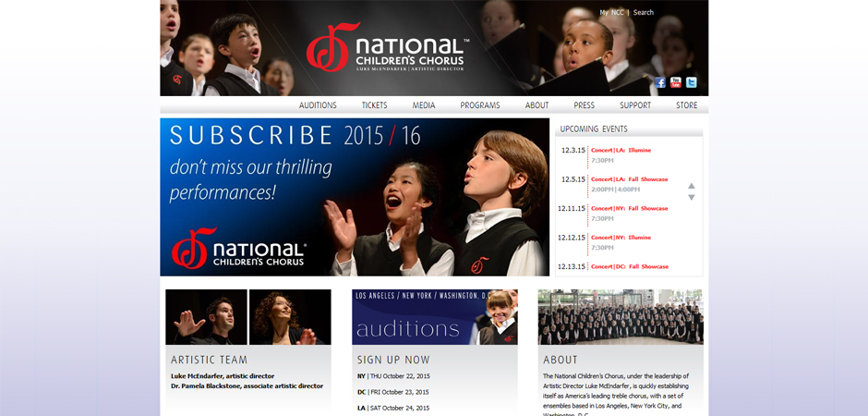Open the Twitter social icon

tap(691, 82)
